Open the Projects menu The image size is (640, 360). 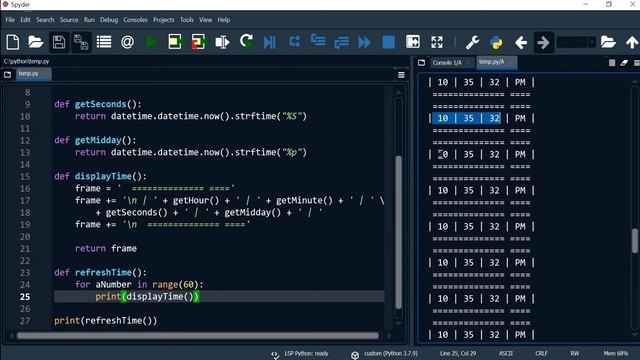pyautogui.click(x=163, y=20)
